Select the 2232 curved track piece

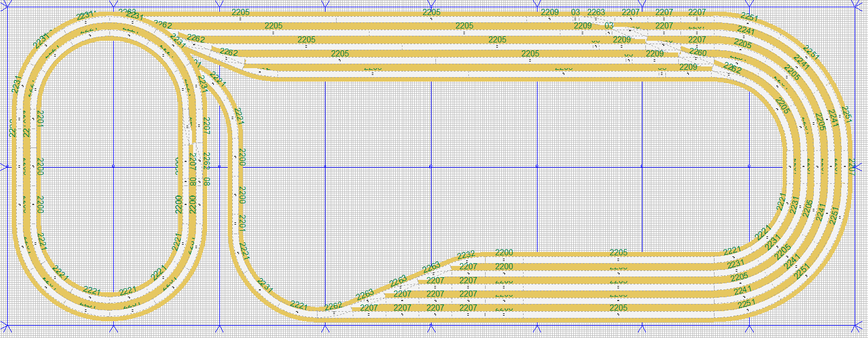click(x=466, y=256)
